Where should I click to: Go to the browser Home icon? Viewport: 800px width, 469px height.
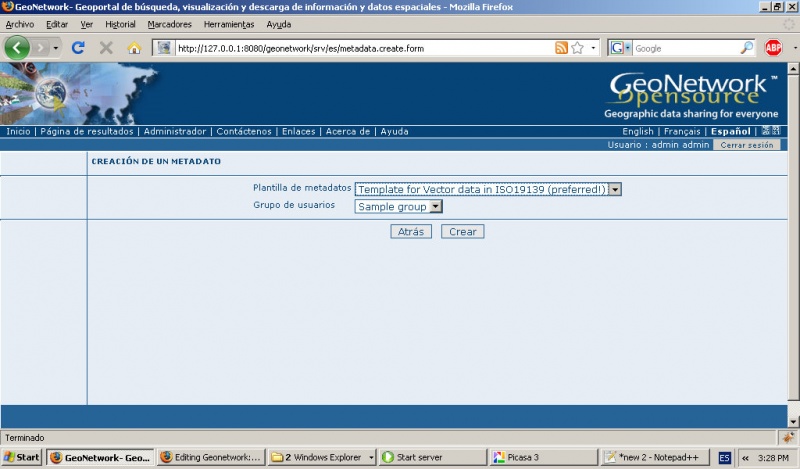134,47
